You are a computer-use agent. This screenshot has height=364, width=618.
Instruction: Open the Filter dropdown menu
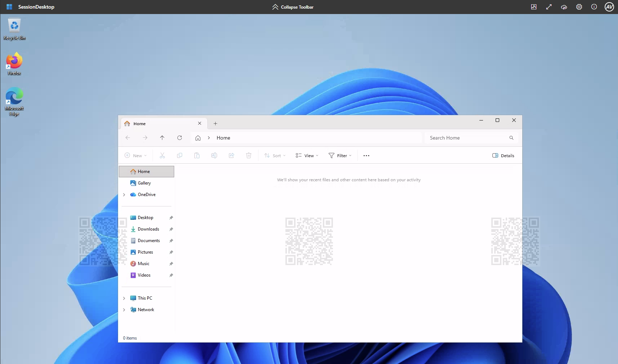click(340, 156)
